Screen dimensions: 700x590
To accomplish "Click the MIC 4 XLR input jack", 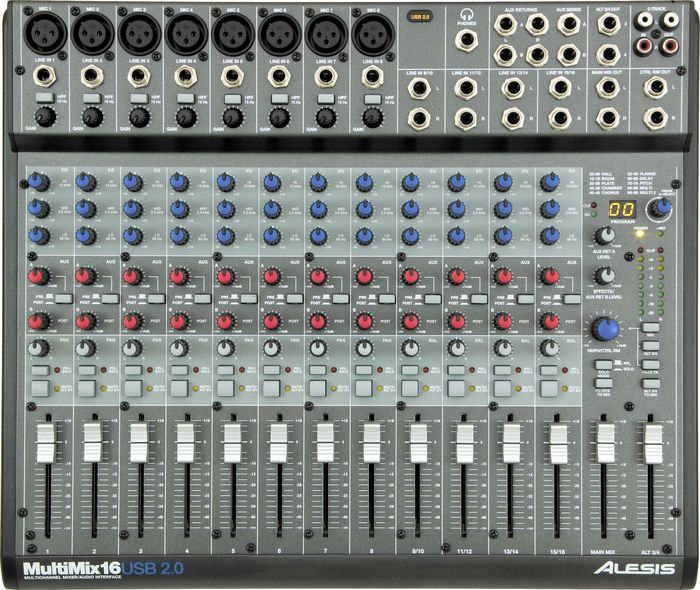I will click(x=187, y=34).
